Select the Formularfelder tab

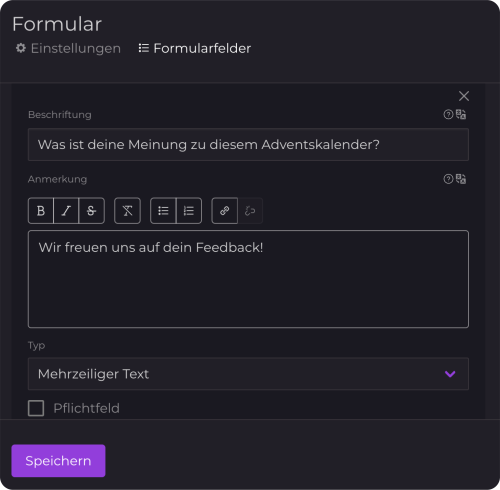pos(195,48)
